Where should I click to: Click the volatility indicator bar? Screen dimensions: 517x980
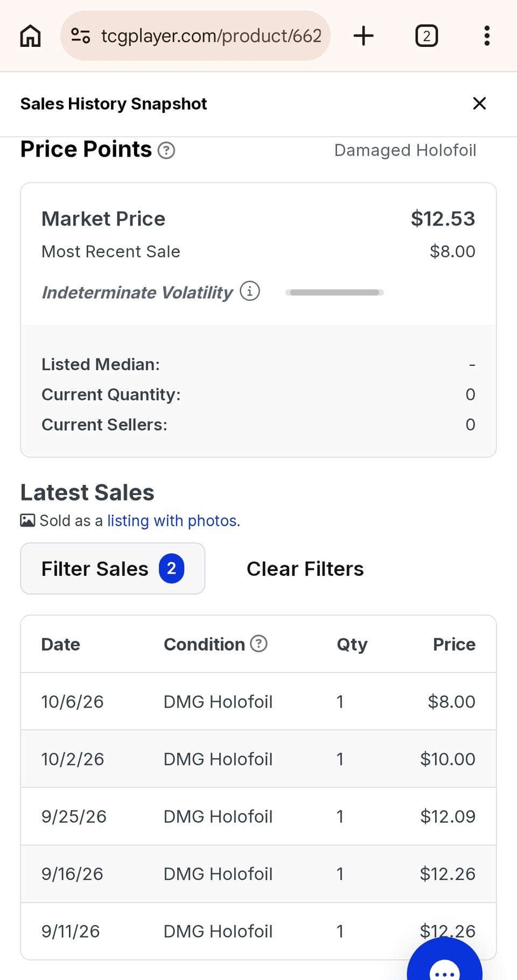tap(334, 292)
